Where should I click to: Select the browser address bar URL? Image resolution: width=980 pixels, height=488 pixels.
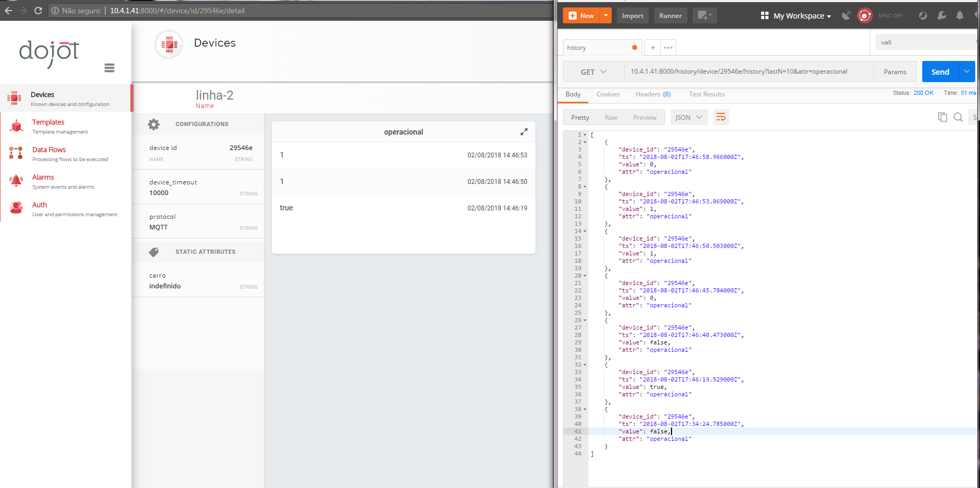(x=177, y=11)
